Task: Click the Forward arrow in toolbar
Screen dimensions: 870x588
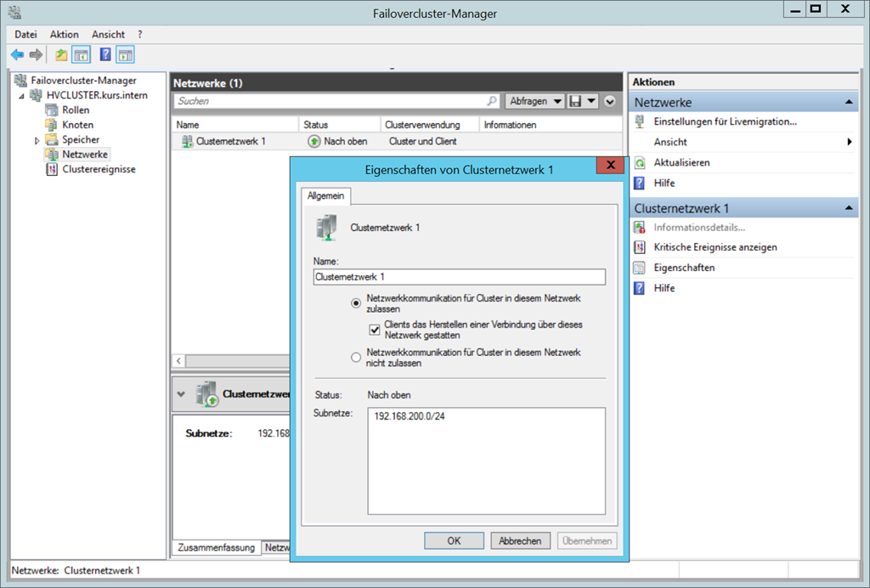Action: tap(36, 55)
